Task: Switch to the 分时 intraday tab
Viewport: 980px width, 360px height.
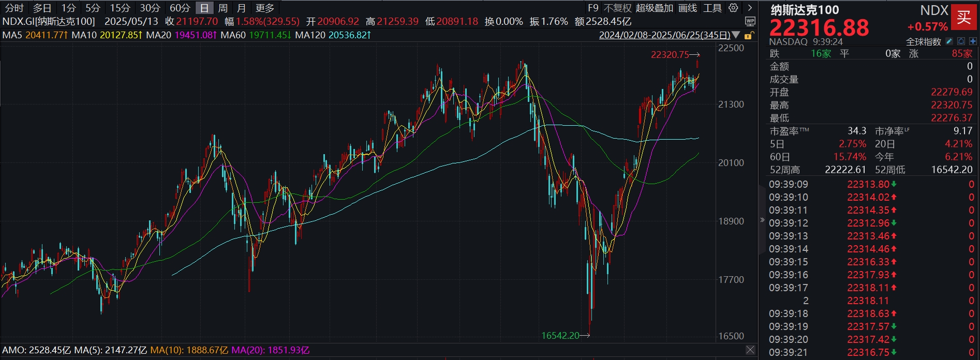Action: point(14,8)
